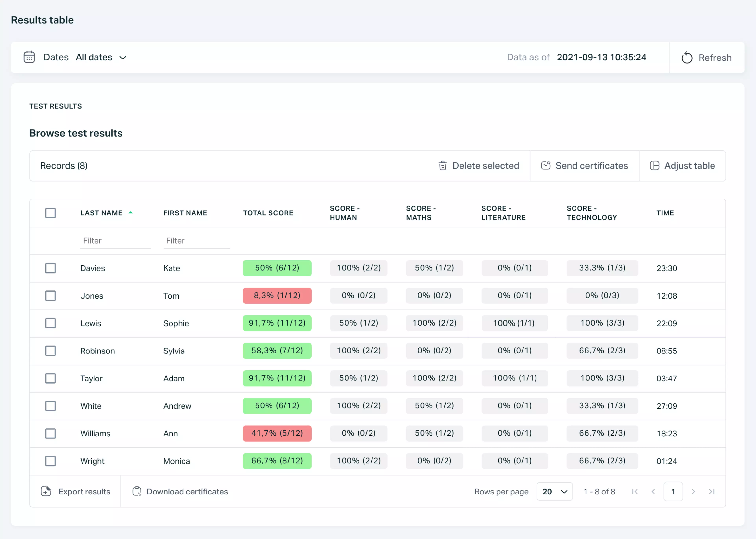Check the row checkbox for Monica Wright
This screenshot has width=756, height=539.
pos(50,461)
